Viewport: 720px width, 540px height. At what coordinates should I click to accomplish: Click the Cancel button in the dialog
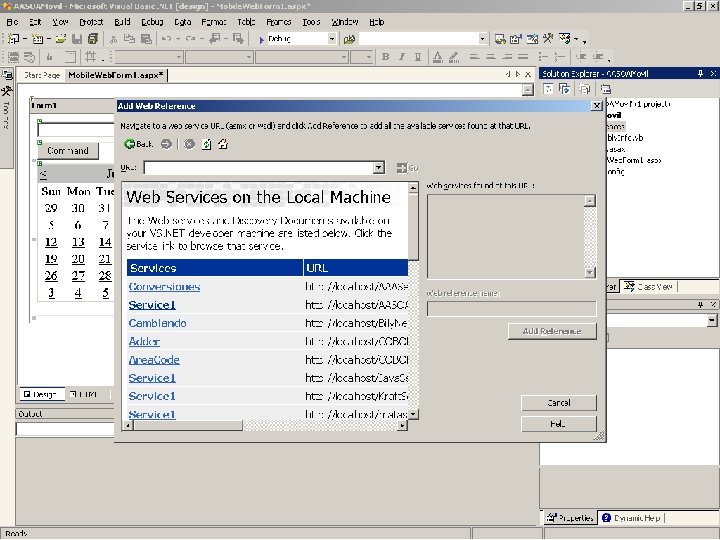559,403
